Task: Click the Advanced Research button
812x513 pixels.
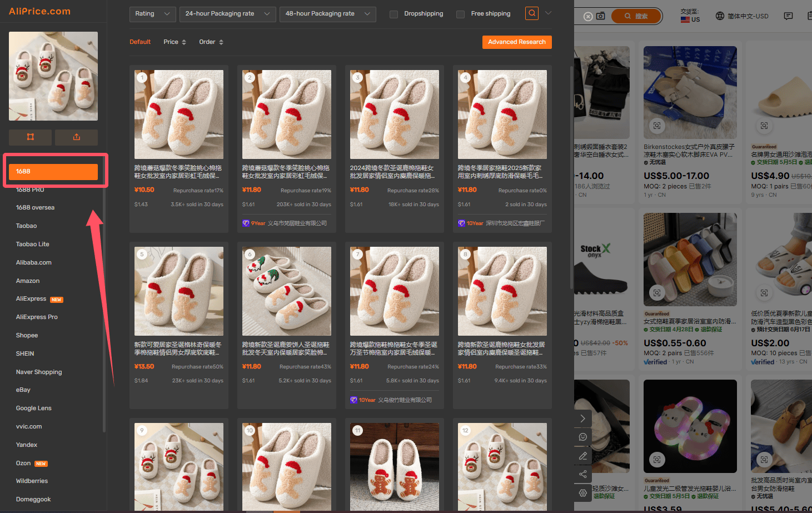Action: pyautogui.click(x=517, y=42)
